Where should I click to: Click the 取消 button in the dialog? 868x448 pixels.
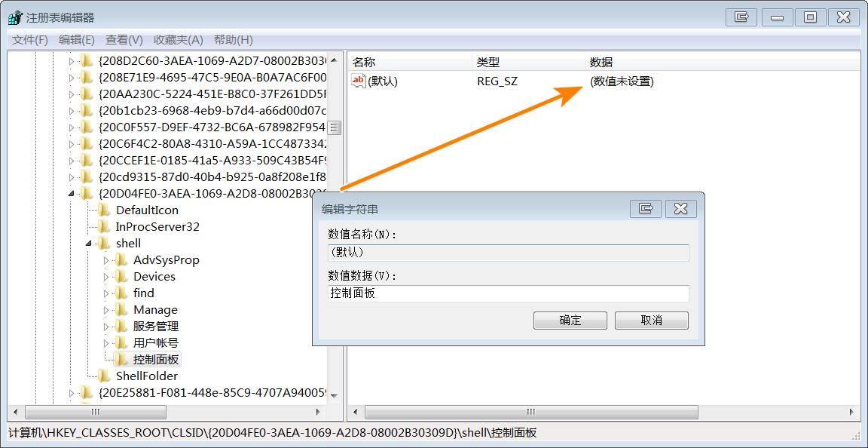pos(651,320)
